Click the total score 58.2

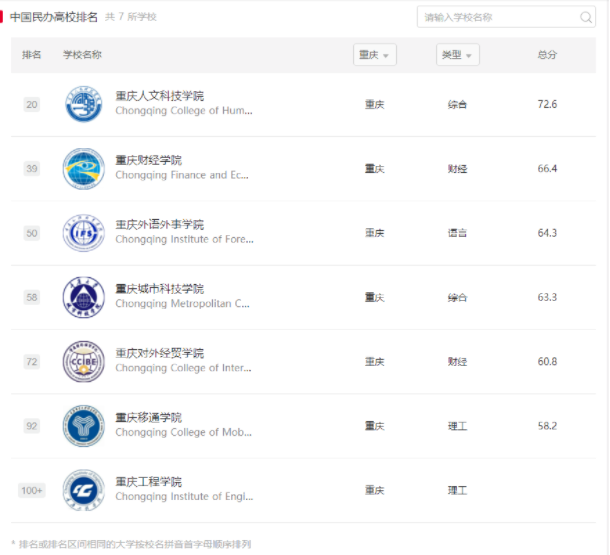[x=547, y=426]
